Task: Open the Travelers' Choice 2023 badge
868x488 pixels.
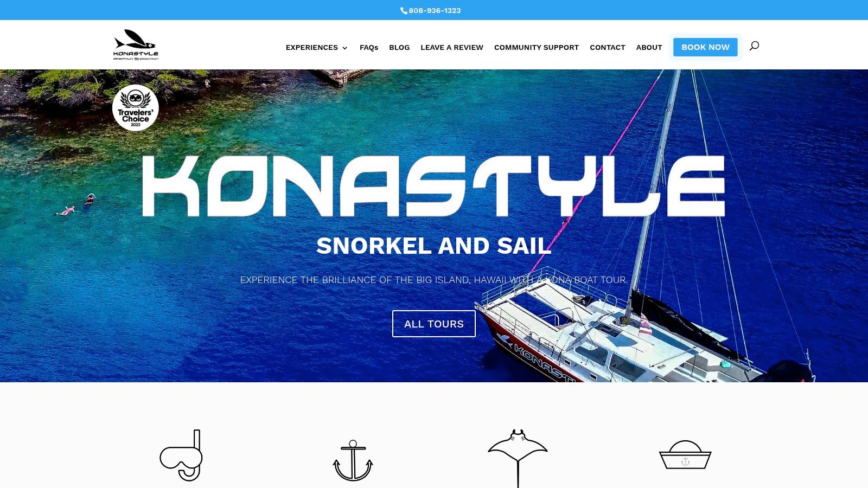Action: pyautogui.click(x=136, y=107)
